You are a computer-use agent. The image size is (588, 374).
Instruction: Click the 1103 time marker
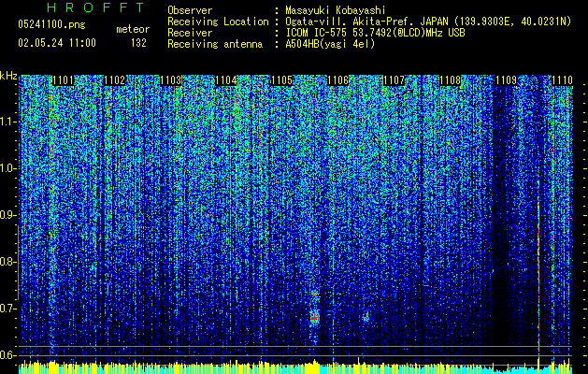coord(171,80)
